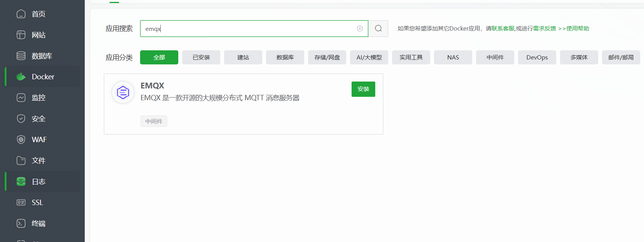
Task: Click the EMQX app title
Action: (x=152, y=86)
